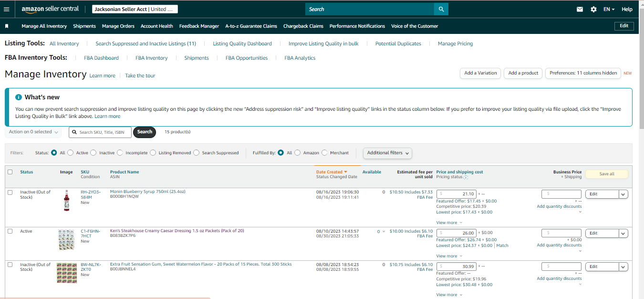This screenshot has height=299, width=644.
Task: Open the Action on 0 selected dropdown
Action: 33,132
